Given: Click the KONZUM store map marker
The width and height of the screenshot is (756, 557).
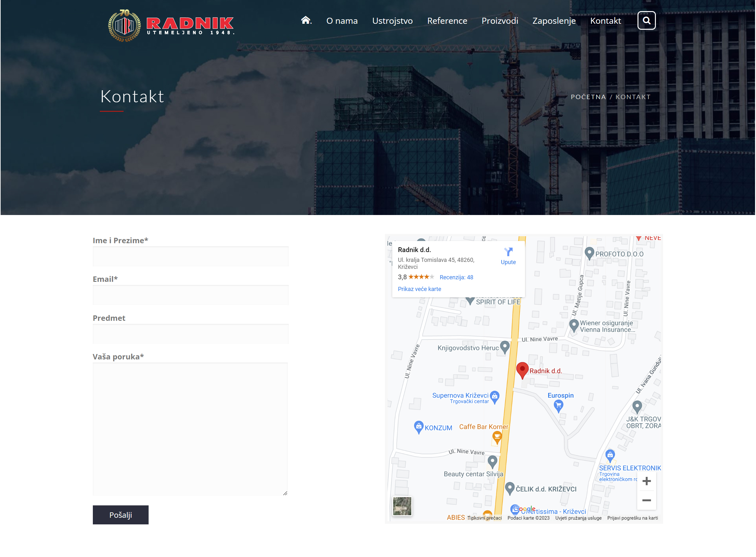Looking at the screenshot, I should [x=418, y=427].
